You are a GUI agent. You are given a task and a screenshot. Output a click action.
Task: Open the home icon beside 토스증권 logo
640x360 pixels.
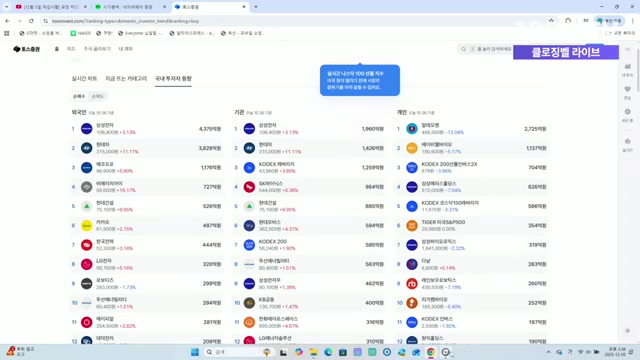57,49
